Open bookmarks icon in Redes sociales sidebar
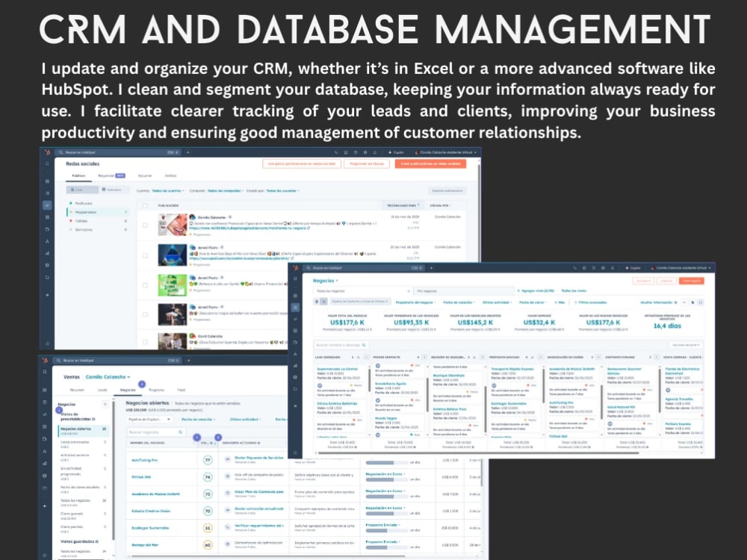The height and width of the screenshot is (560, 747). click(x=47, y=164)
